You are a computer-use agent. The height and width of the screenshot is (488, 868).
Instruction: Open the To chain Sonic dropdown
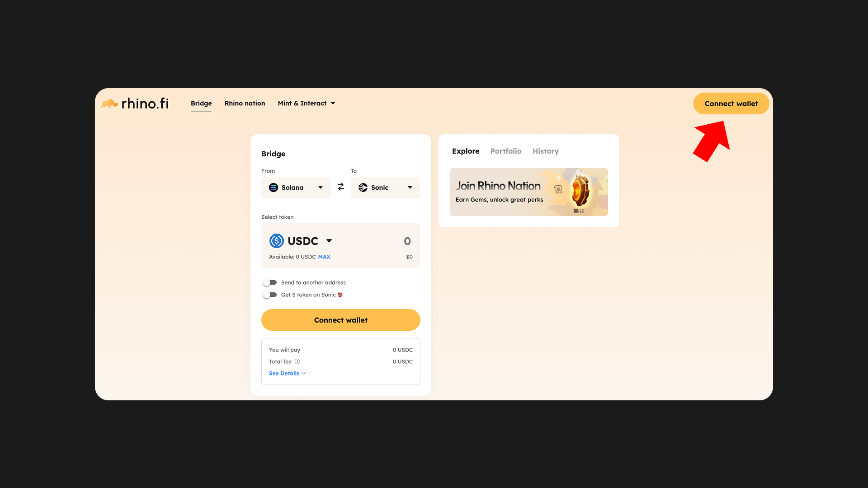tap(386, 188)
